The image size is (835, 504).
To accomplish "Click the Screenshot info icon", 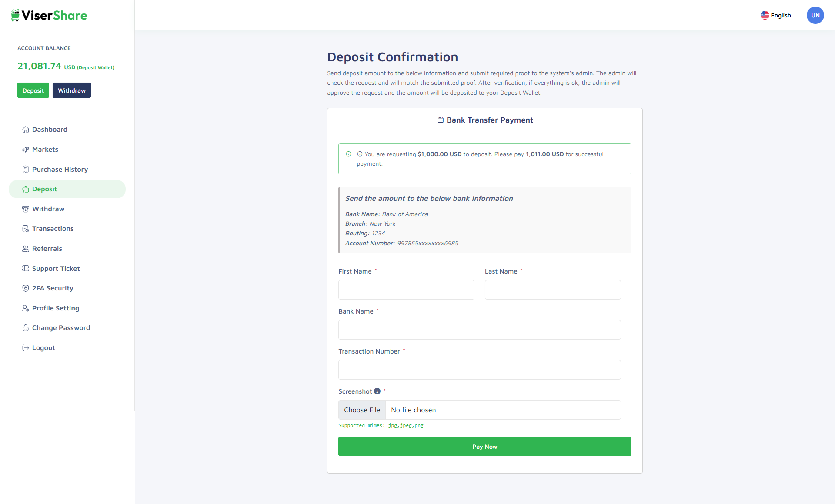I will pos(377,391).
